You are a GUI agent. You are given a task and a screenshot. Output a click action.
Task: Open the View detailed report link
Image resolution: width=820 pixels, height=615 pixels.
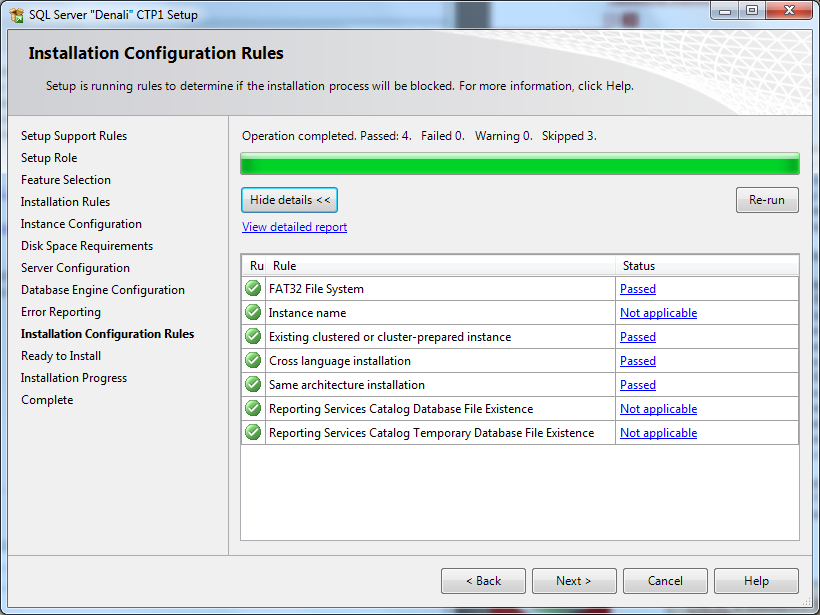click(294, 227)
